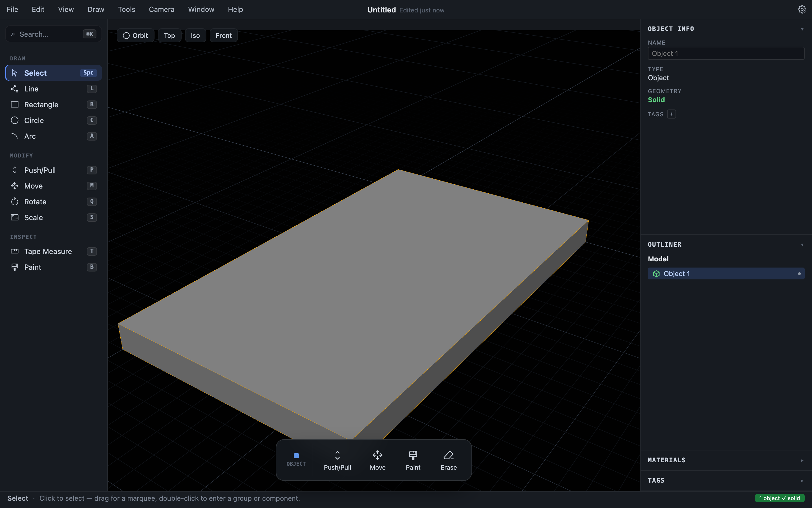The image size is (812, 508).
Task: Collapse the Outliner panel
Action: tap(802, 245)
